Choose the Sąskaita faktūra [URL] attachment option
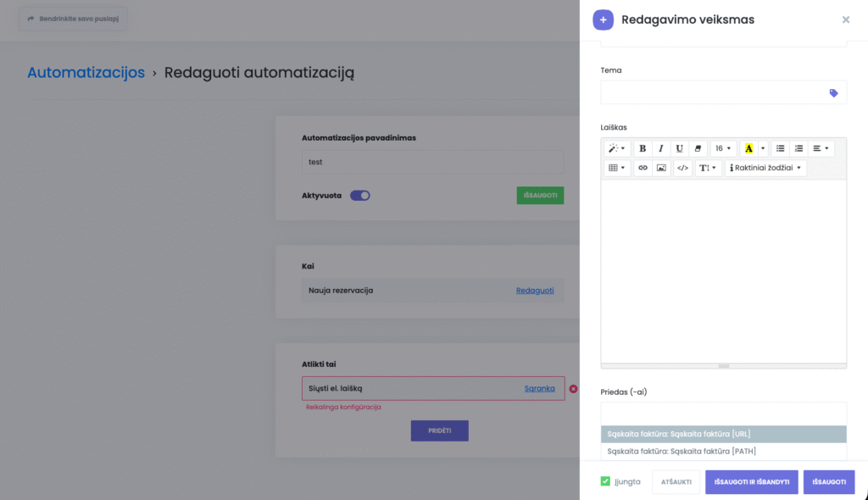The image size is (868, 500). [x=679, y=434]
